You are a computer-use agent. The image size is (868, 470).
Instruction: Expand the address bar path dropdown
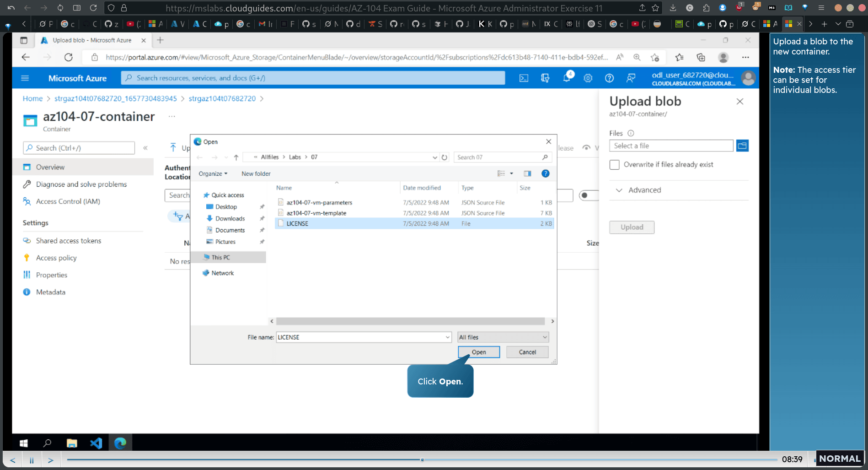click(x=435, y=157)
